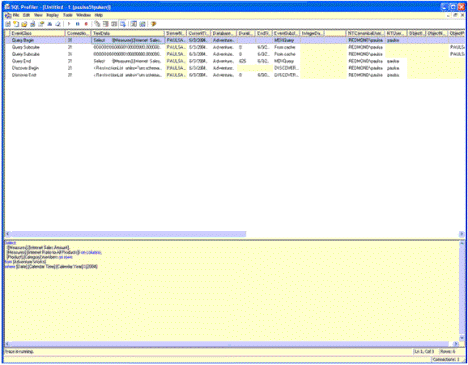Viewport: 468px width, 365px height.
Task: Click the Open File folder icon
Action: tap(24, 24)
